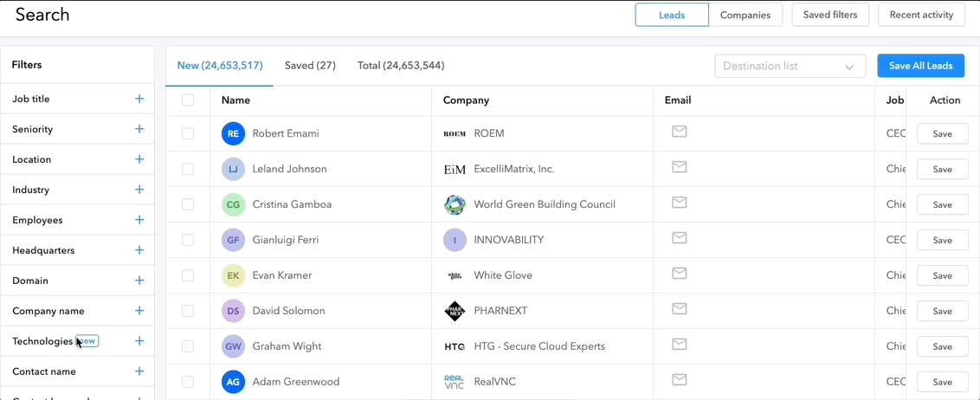Expand the Employees filter
Screen dimensions: 980x400
[x=139, y=220]
